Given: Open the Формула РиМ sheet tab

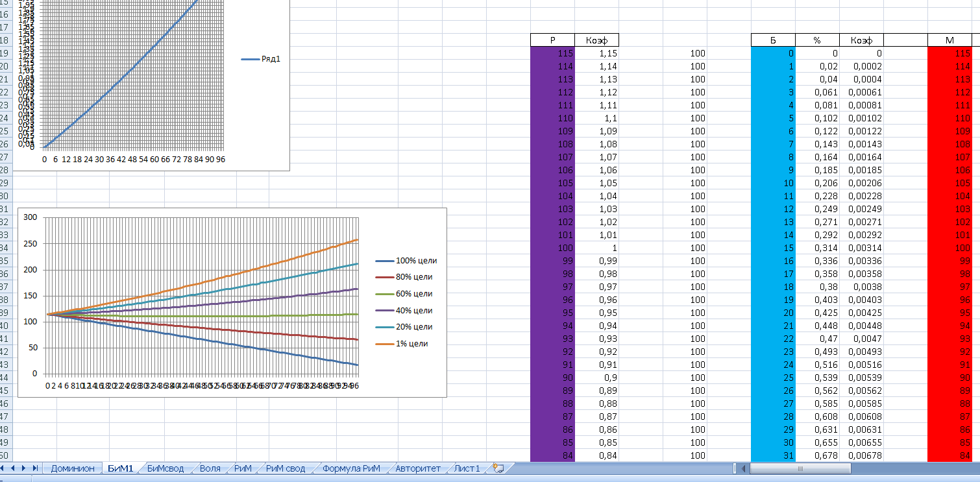Looking at the screenshot, I should (351, 468).
